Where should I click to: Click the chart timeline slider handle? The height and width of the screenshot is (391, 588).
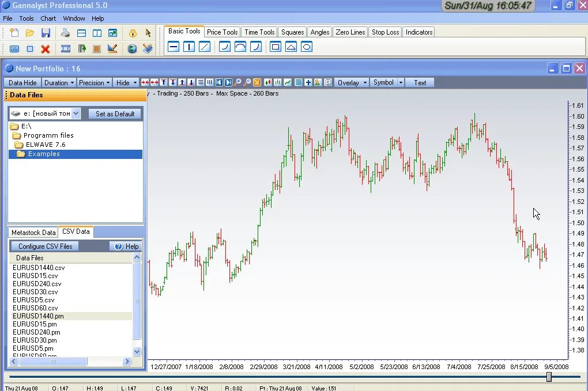[549, 377]
